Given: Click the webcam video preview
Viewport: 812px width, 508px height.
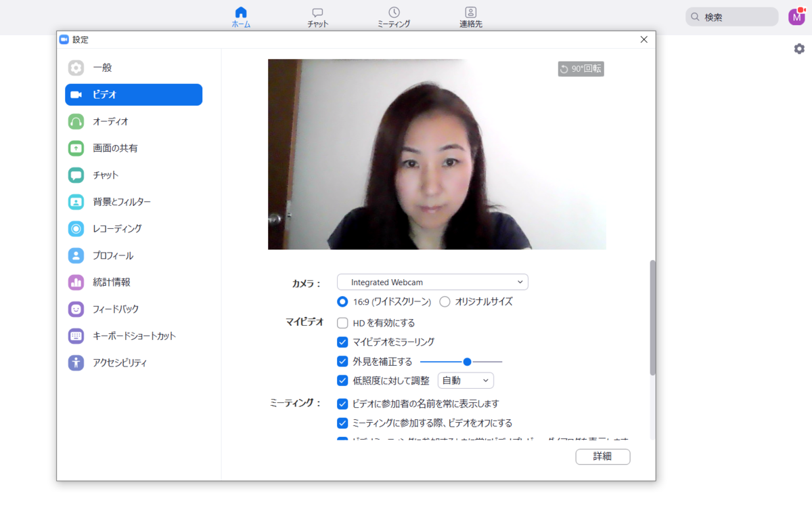Looking at the screenshot, I should [x=437, y=154].
